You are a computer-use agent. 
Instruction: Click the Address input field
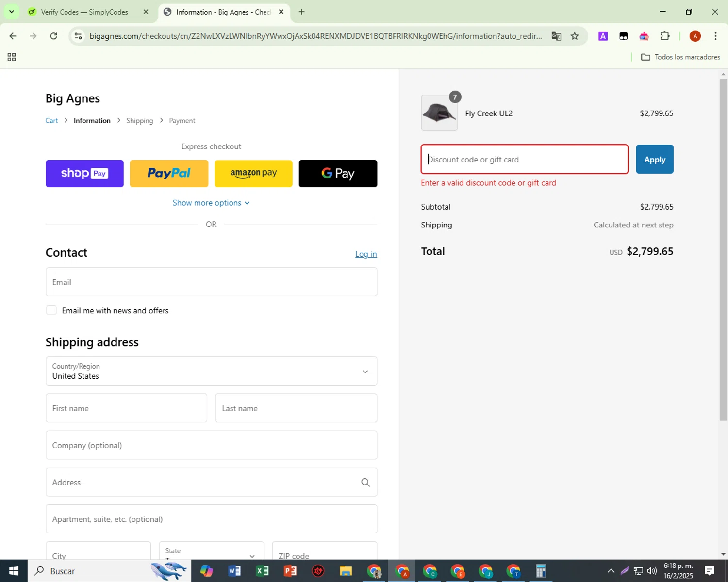click(x=211, y=482)
